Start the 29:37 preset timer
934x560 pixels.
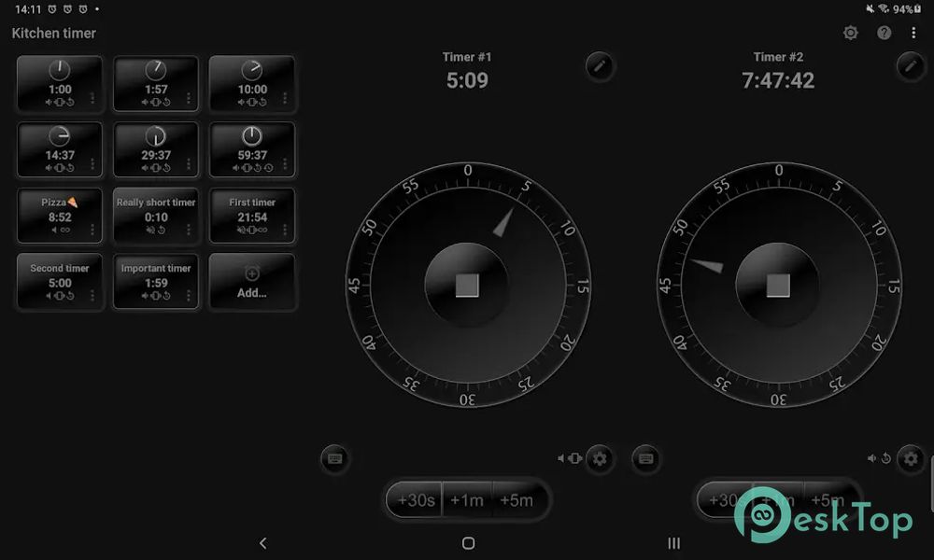155,150
